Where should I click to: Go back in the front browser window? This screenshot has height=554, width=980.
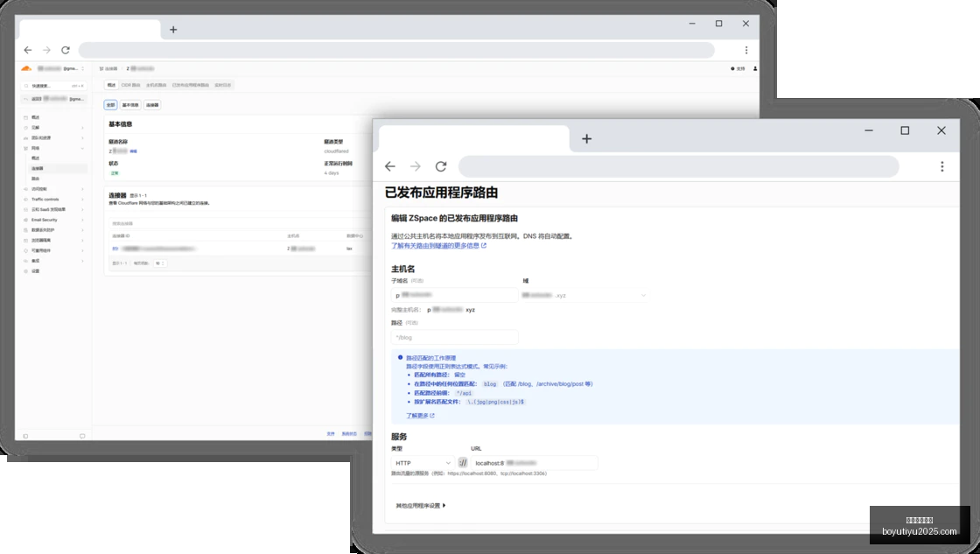coord(390,166)
